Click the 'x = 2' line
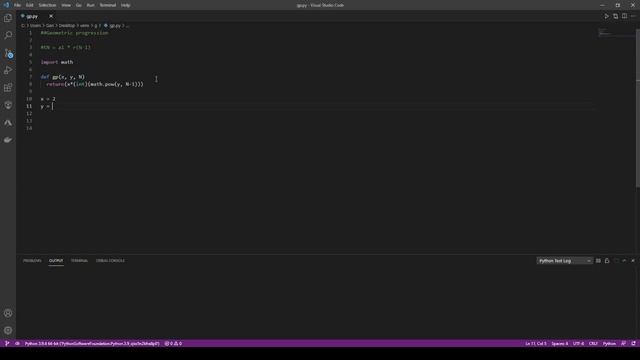The image size is (640, 360). click(48, 99)
